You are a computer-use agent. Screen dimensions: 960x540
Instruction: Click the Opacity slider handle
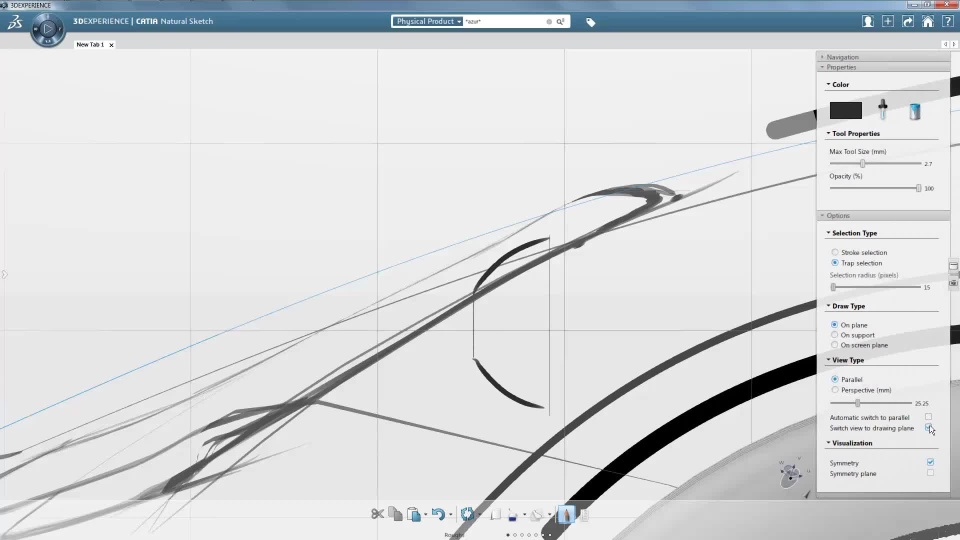[x=918, y=188]
